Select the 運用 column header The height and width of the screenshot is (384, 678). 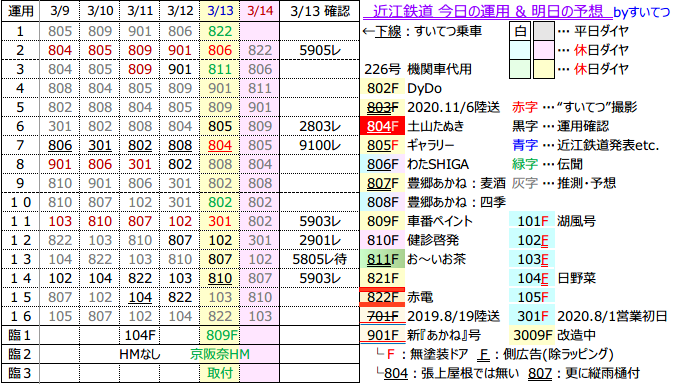pyautogui.click(x=20, y=11)
